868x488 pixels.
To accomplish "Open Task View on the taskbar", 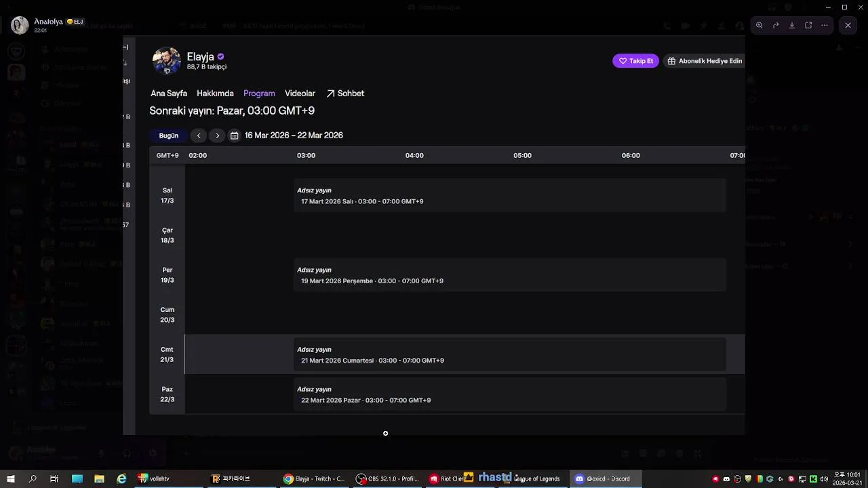I will pos(54,479).
